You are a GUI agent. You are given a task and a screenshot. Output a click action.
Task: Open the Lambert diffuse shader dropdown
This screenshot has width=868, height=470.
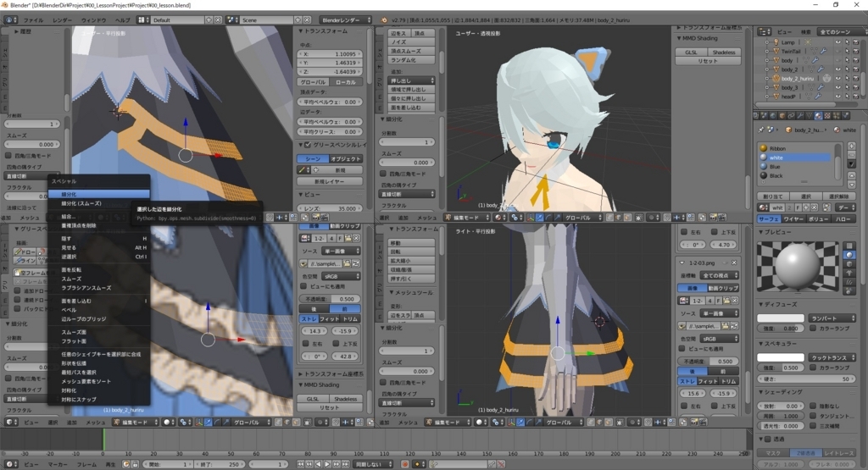click(x=832, y=318)
